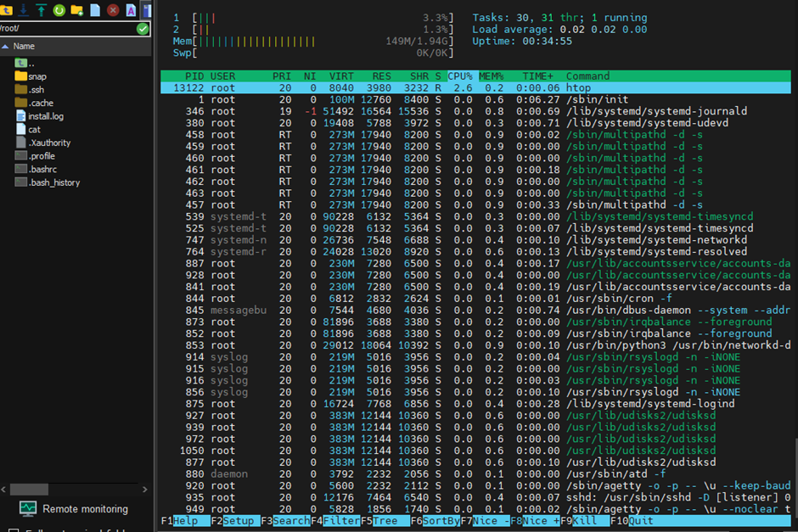Click the Remote monitoring screen icon
Viewport: 798px width, 532px height.
coord(28,508)
